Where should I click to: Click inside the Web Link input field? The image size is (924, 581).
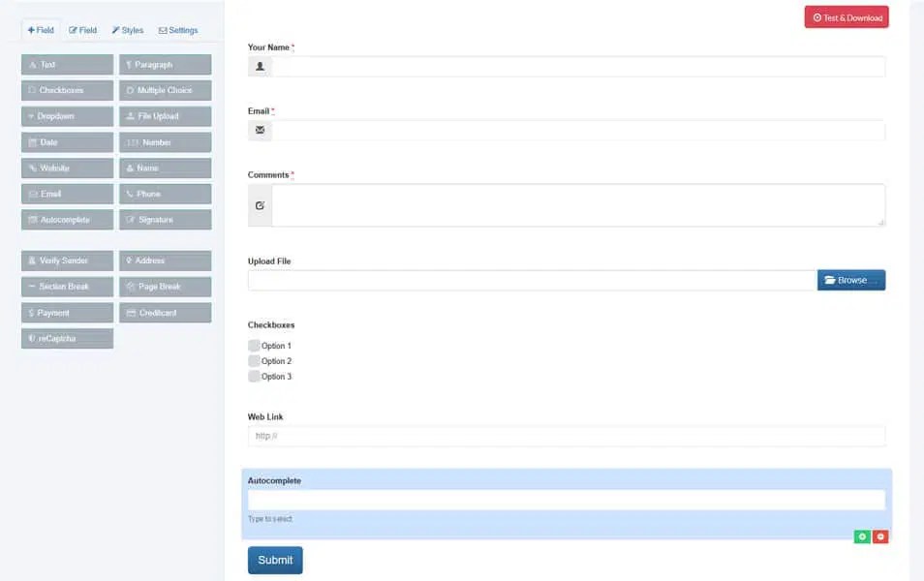coord(566,435)
